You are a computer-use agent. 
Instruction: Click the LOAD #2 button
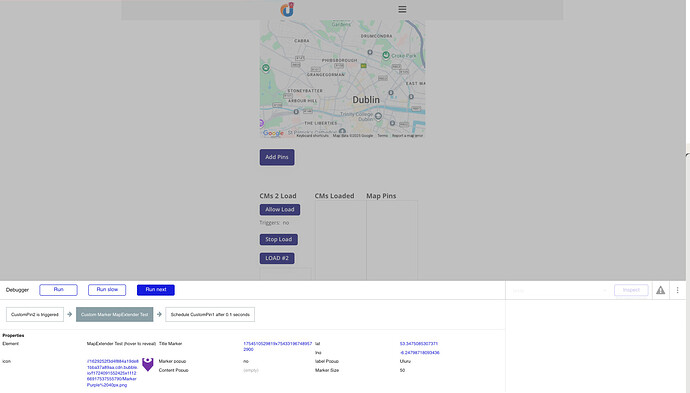pyautogui.click(x=277, y=258)
